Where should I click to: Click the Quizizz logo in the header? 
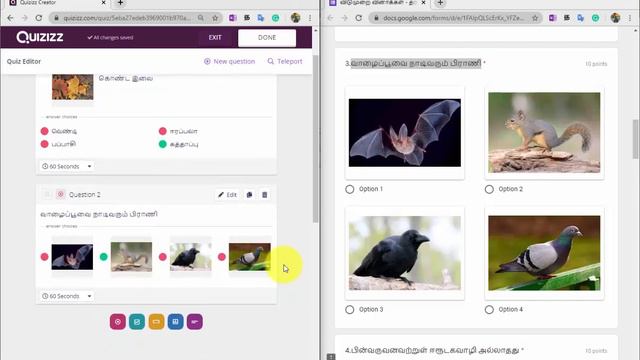[40, 37]
